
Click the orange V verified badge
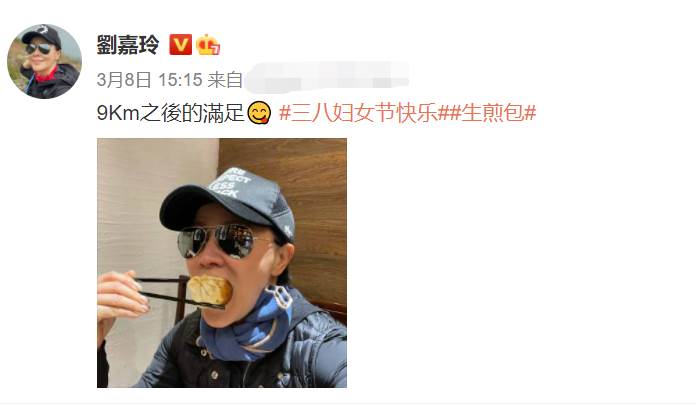point(181,44)
